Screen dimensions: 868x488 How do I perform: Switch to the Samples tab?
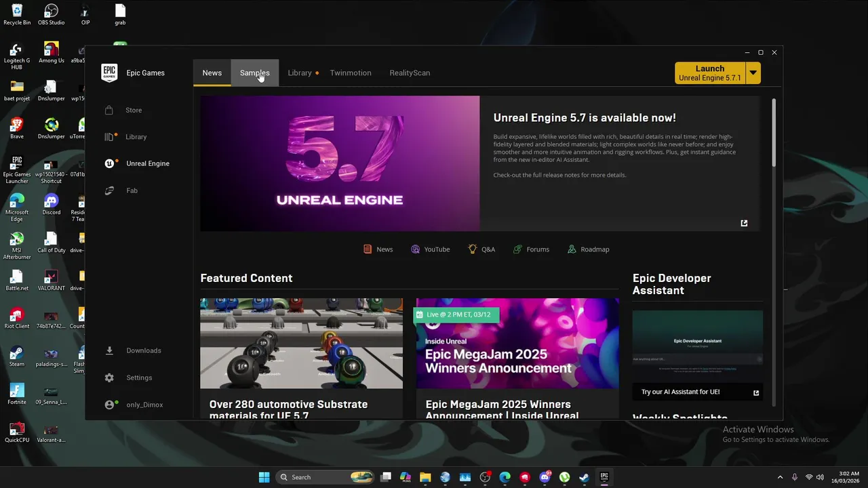tap(255, 73)
